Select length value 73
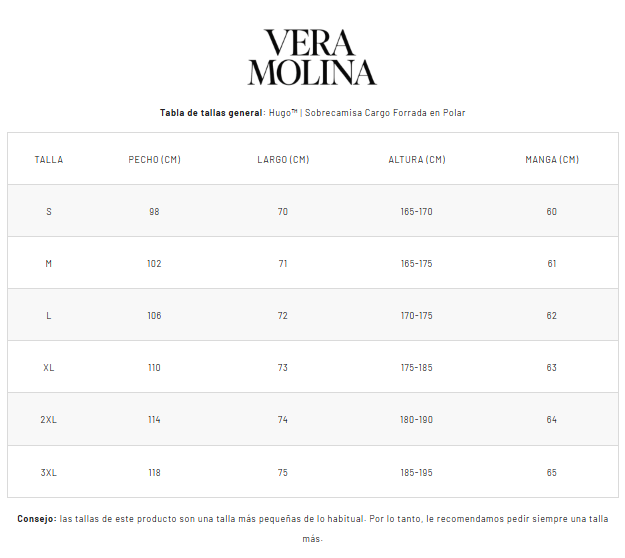625x558 pixels. click(283, 368)
